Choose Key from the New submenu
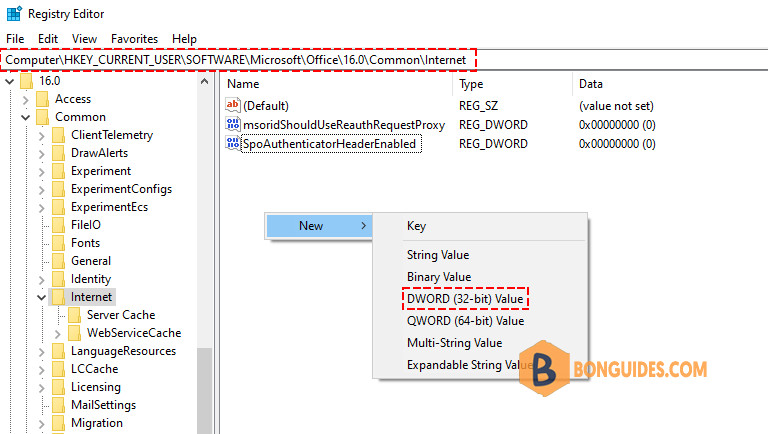 (x=416, y=226)
